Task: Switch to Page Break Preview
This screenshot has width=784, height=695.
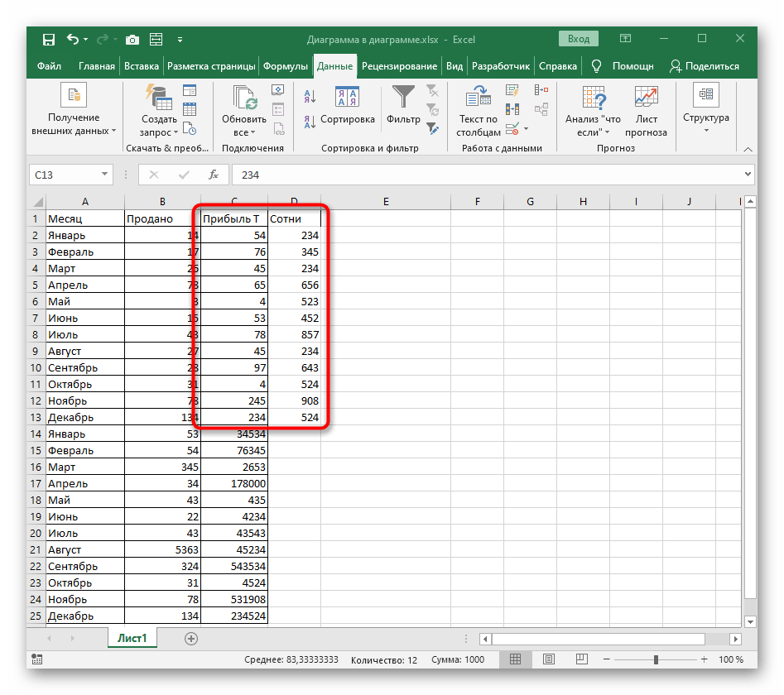Action: tap(581, 659)
